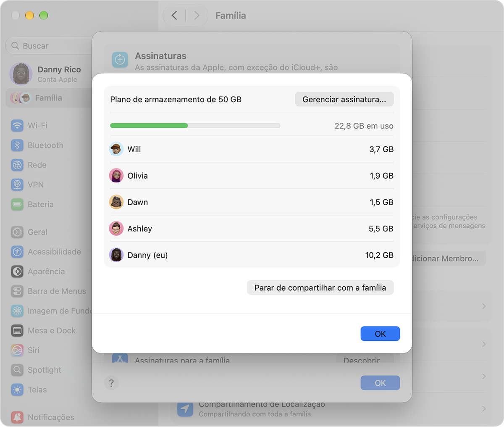
Task: Click the green zoom window button
Action: tap(44, 16)
